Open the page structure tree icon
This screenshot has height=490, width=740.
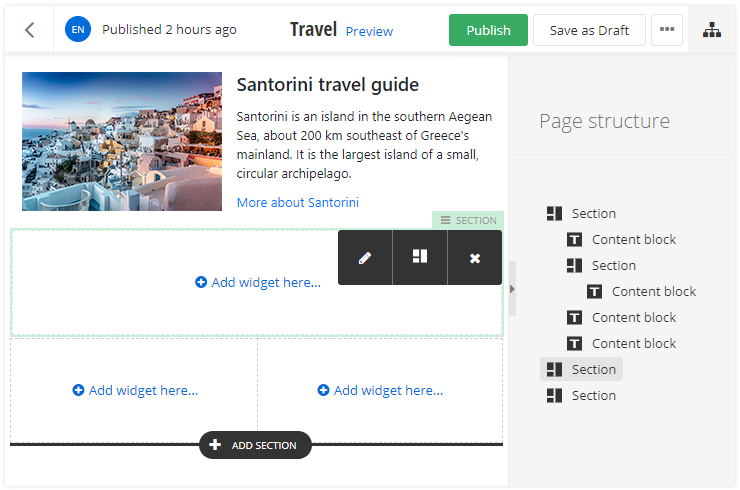coord(711,30)
